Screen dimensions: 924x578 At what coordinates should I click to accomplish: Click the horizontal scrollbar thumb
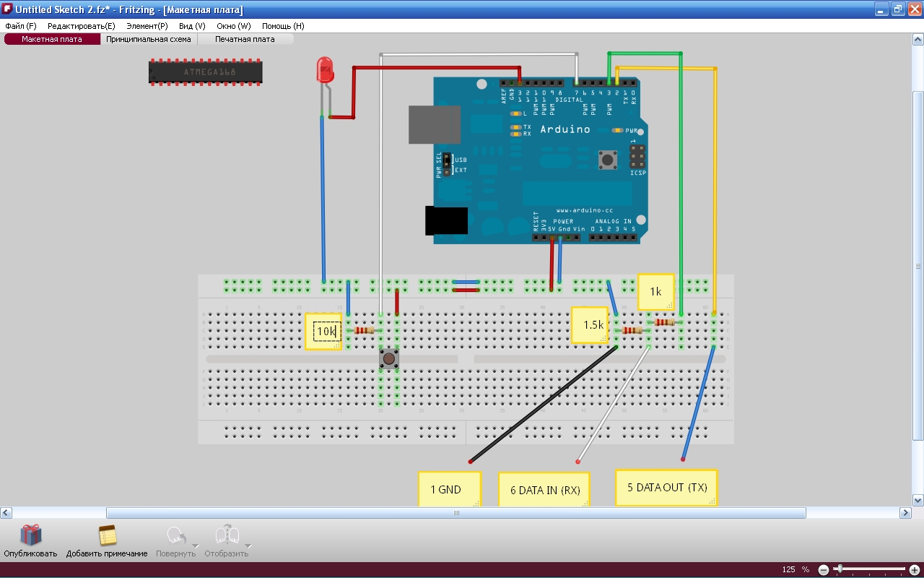tap(456, 513)
